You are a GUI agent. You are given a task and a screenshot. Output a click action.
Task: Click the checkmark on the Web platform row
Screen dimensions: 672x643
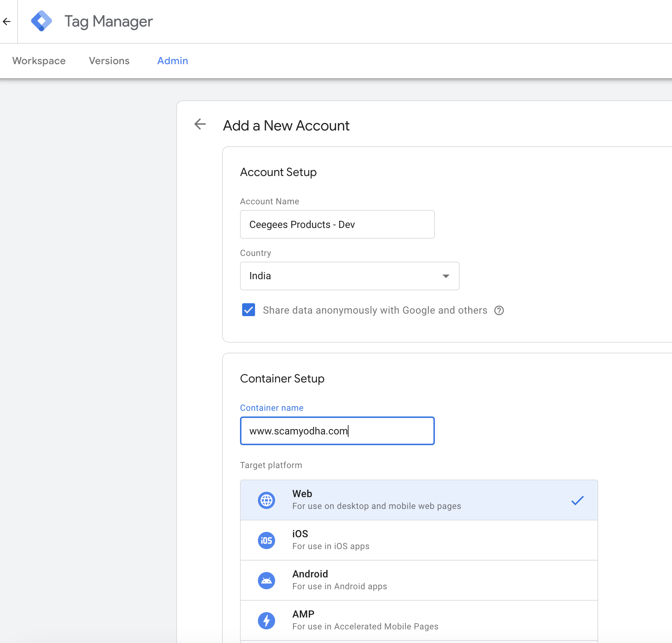click(x=577, y=500)
